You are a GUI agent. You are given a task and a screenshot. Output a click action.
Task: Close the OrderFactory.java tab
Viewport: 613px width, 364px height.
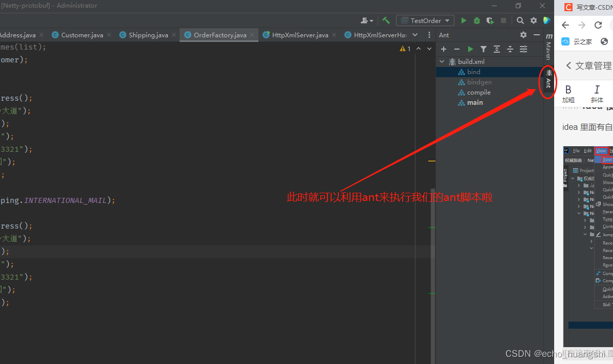(252, 35)
